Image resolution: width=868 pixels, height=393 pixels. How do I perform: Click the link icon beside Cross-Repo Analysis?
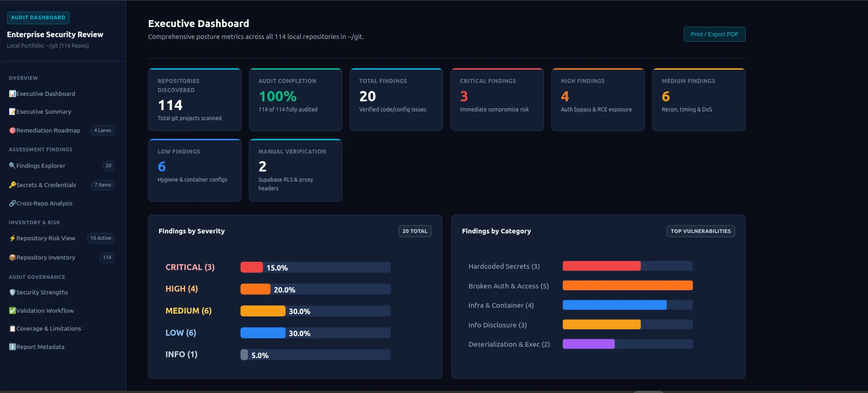pos(12,203)
